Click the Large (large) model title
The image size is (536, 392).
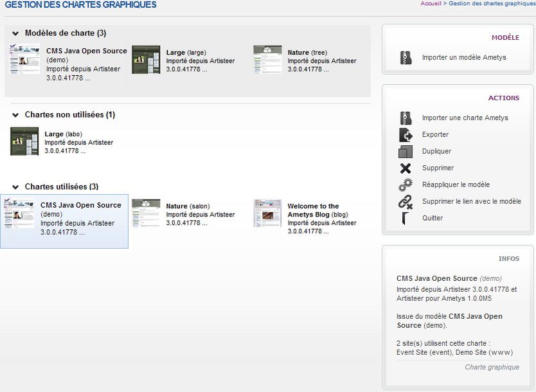(186, 53)
